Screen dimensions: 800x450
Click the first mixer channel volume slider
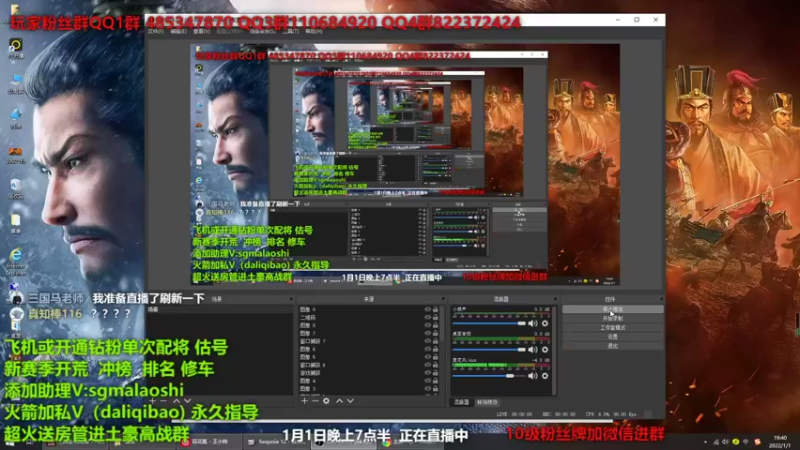point(489,323)
